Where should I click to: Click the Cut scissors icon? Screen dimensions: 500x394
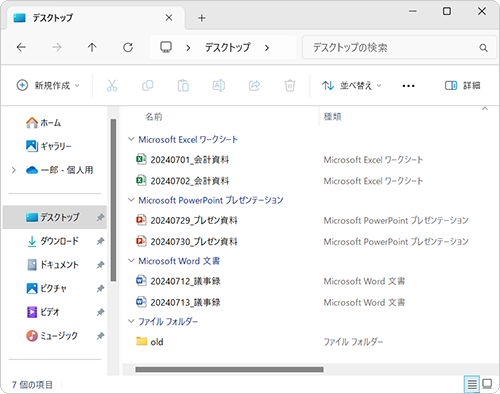[112, 86]
